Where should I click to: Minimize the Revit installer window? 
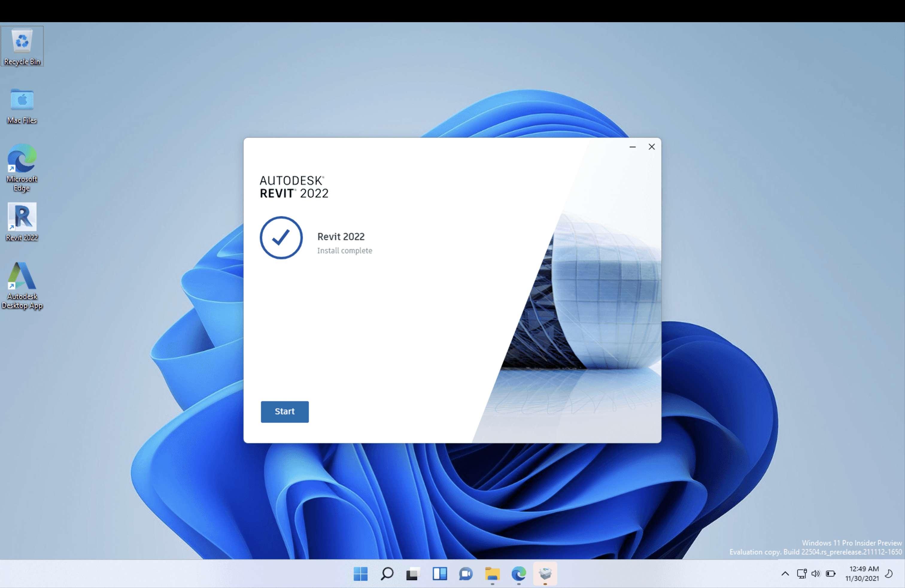[632, 147]
